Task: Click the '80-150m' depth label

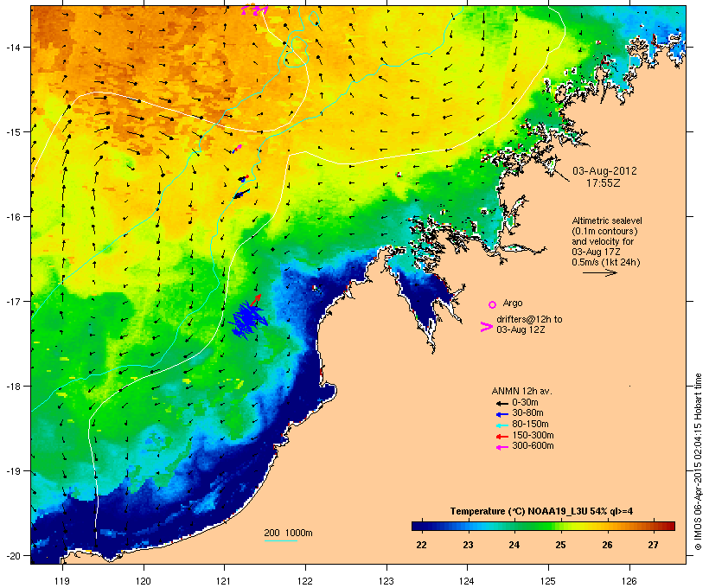Action: (x=530, y=425)
